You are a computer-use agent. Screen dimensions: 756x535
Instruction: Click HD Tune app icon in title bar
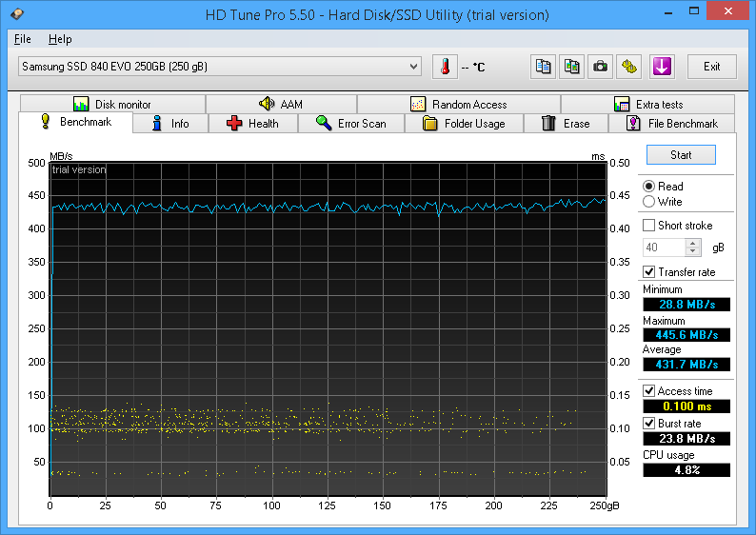tap(17, 14)
